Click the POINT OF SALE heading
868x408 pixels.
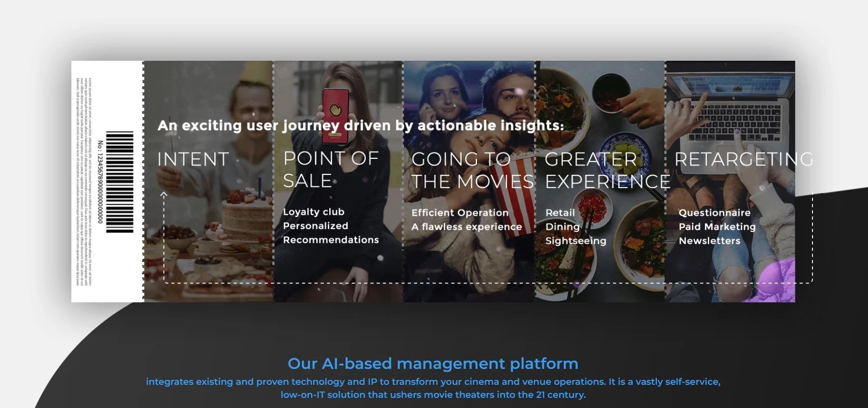click(x=331, y=169)
